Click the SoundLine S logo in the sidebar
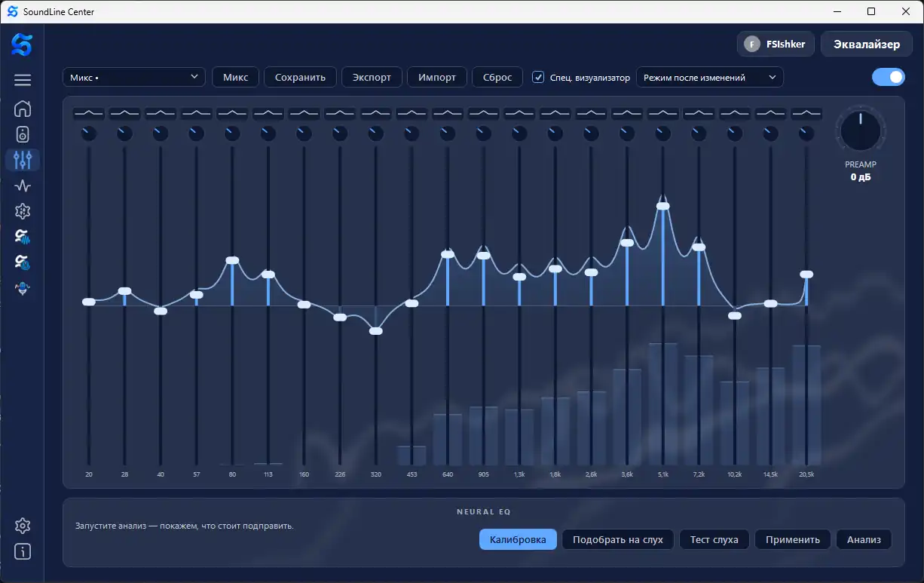Screen dimensions: 924x583 tap(22, 44)
